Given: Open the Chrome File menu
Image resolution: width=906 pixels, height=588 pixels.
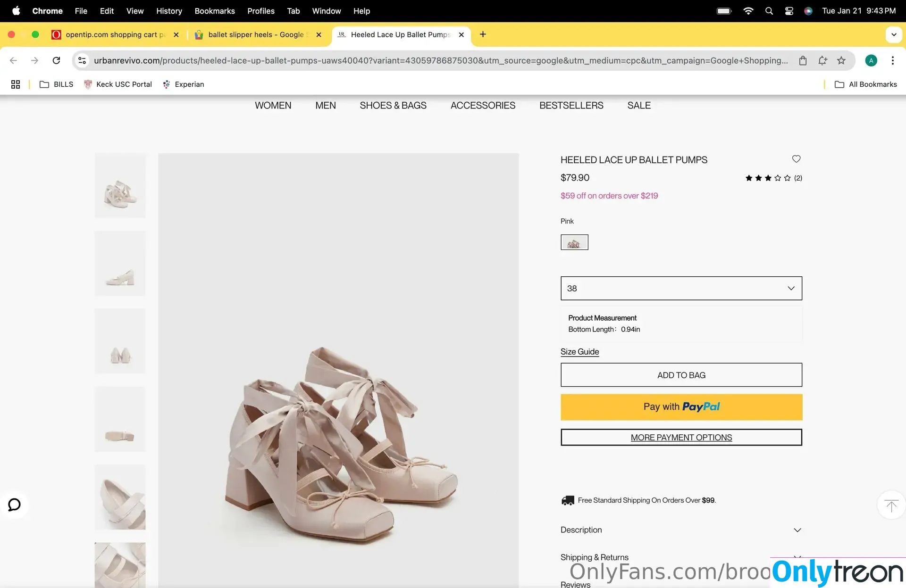Looking at the screenshot, I should 81,11.
